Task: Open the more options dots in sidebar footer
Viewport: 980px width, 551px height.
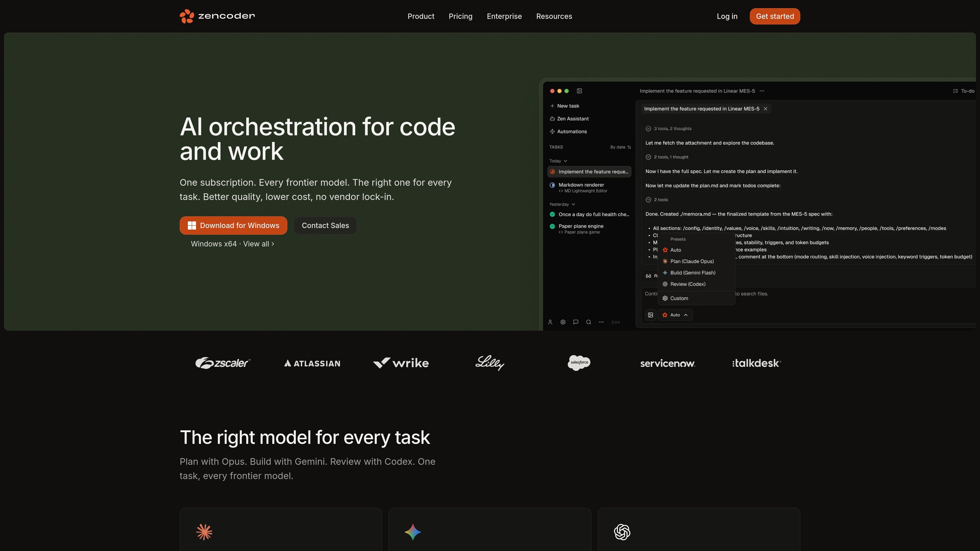Action: [601, 322]
